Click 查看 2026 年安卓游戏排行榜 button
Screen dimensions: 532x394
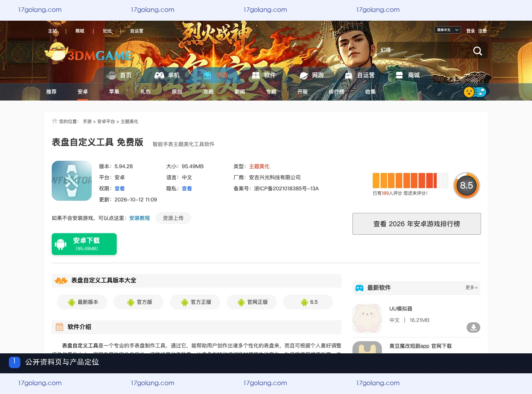coord(417,224)
